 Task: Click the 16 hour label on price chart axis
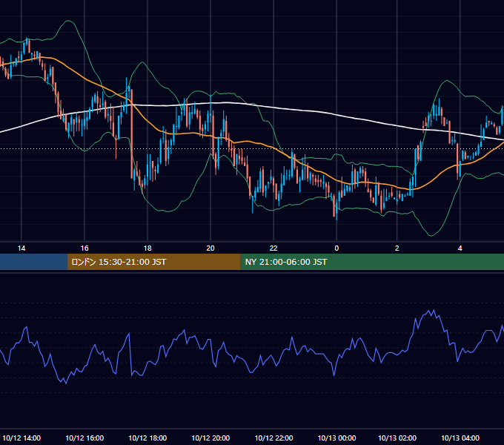(84, 248)
